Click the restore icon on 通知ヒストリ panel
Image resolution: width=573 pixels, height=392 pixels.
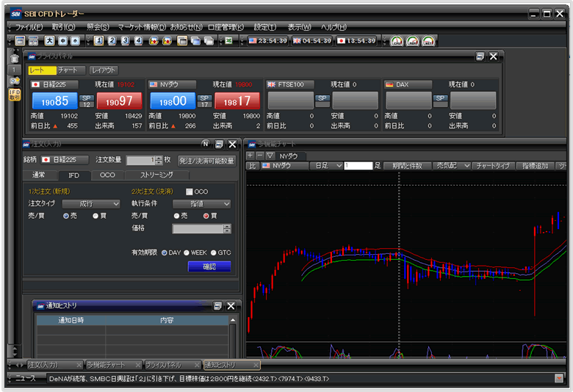[217, 306]
